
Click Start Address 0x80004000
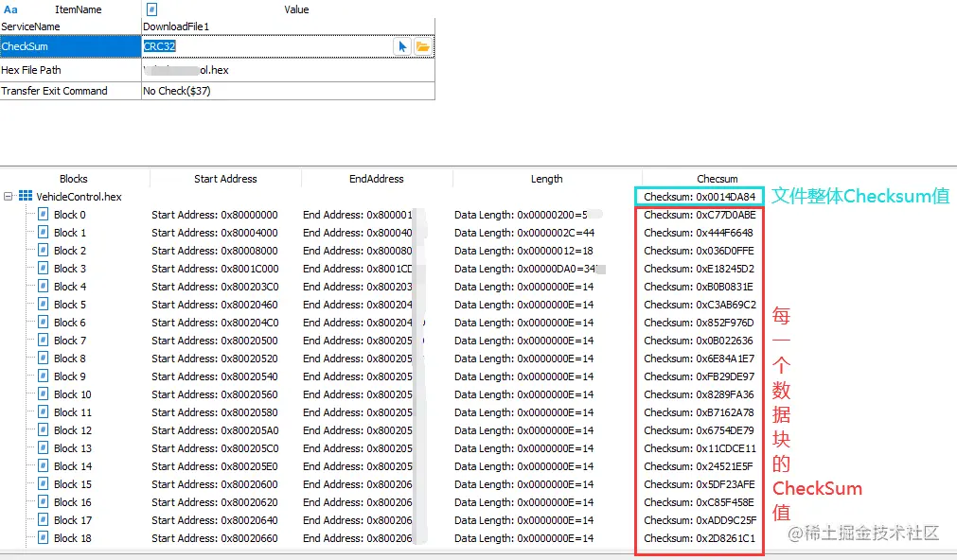[x=215, y=233]
